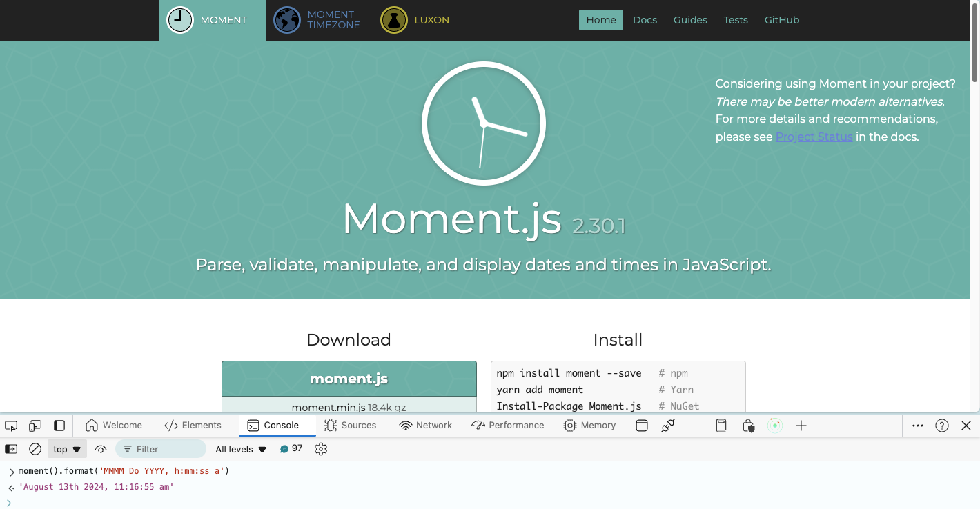Clear the console with the circle-slash icon

(x=35, y=449)
